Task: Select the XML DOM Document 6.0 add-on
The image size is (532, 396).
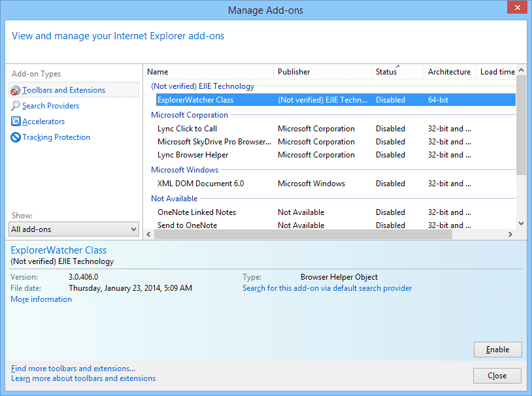Action: [x=336, y=184]
